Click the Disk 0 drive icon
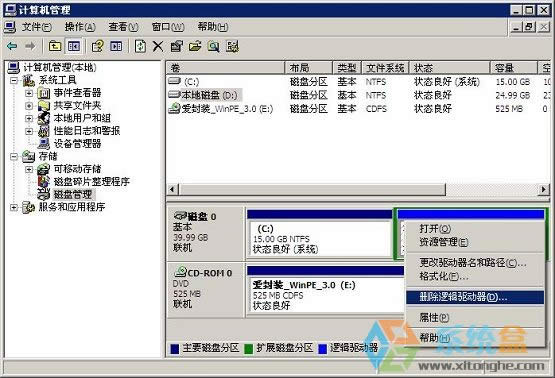The height and width of the screenshot is (378, 555). point(180,215)
